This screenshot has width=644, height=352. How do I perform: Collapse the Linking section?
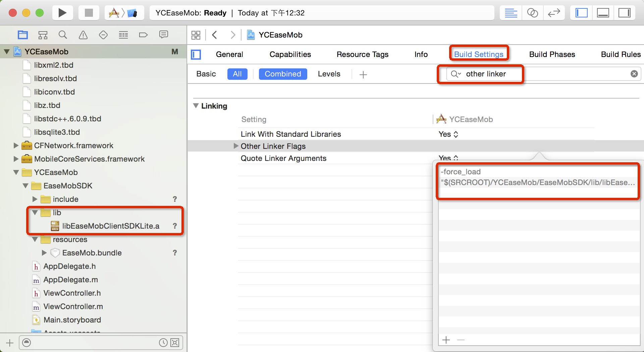coord(196,106)
